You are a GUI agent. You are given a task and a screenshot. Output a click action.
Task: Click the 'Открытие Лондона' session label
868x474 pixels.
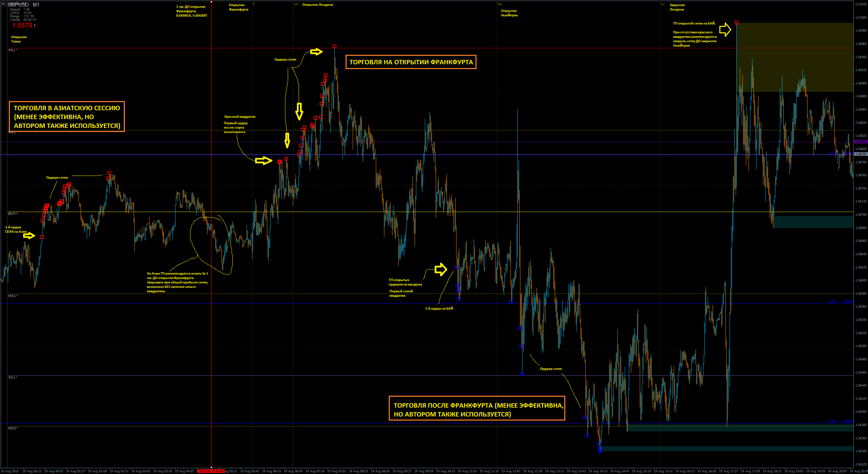pos(318,5)
